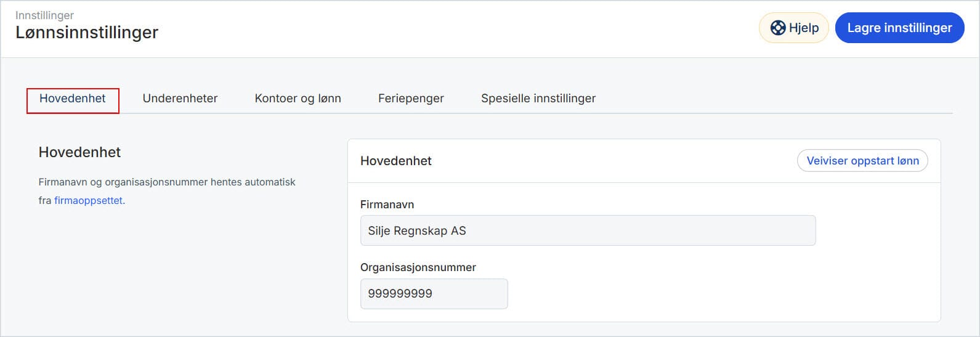980x337 pixels.
Task: Save with the Lagre innstillinger button
Action: 899,28
